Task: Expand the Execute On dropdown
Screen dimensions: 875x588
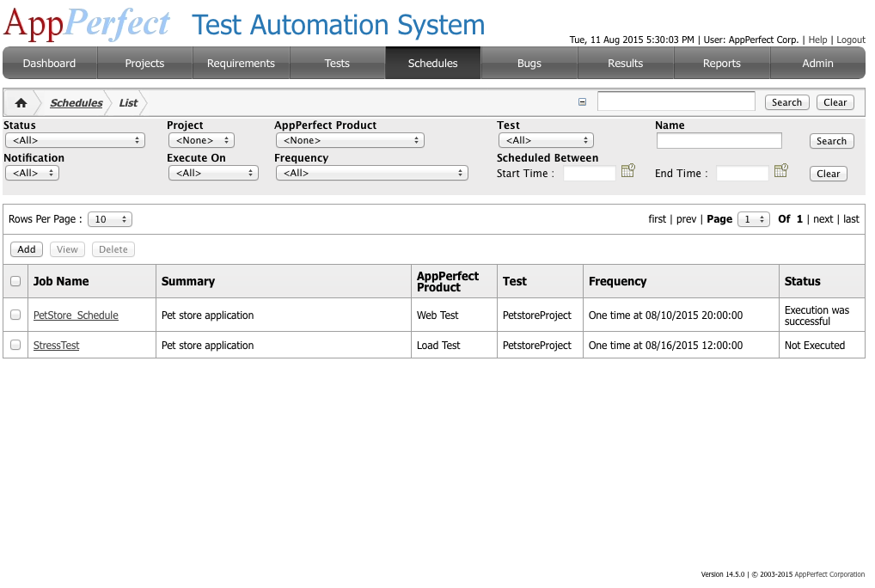Action: point(213,173)
